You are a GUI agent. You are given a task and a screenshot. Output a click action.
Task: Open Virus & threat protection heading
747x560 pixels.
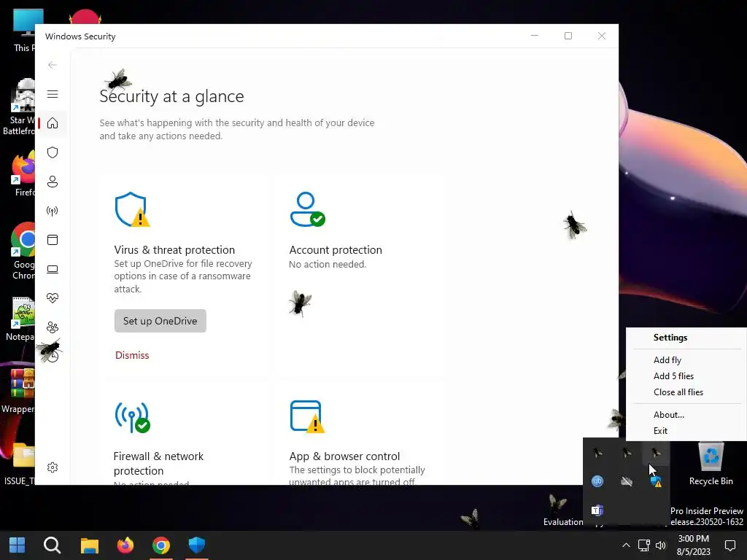(174, 250)
